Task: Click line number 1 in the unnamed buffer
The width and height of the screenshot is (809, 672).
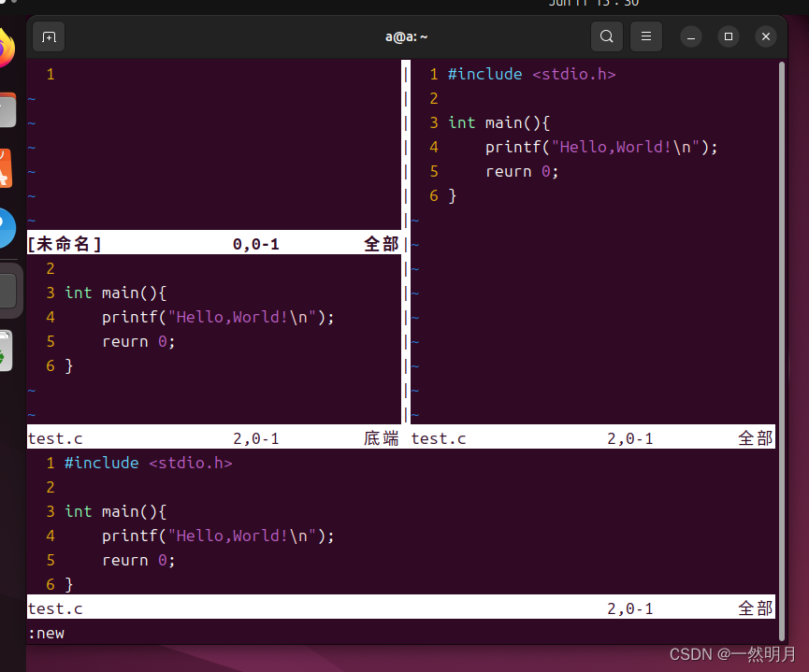Action: [51, 74]
